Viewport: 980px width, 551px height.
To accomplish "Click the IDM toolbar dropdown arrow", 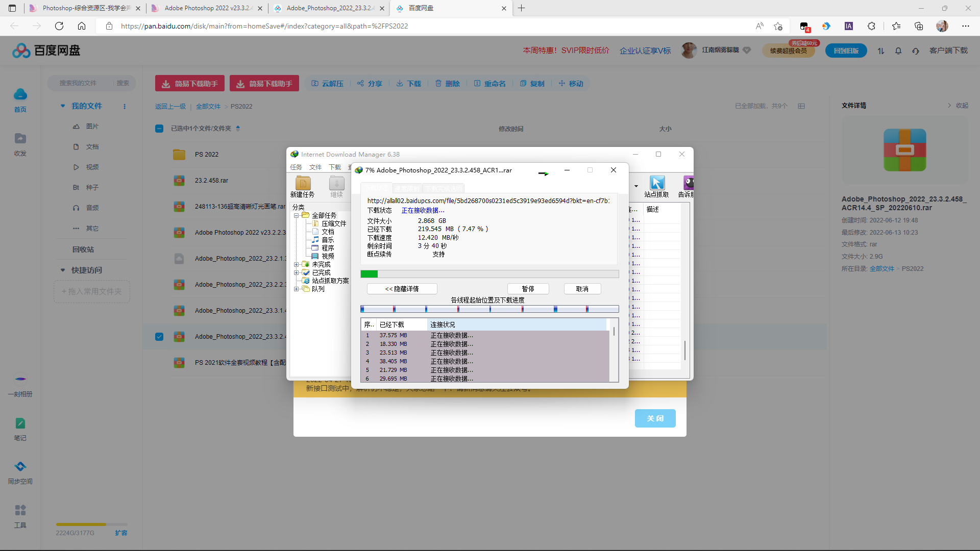I will click(x=636, y=186).
